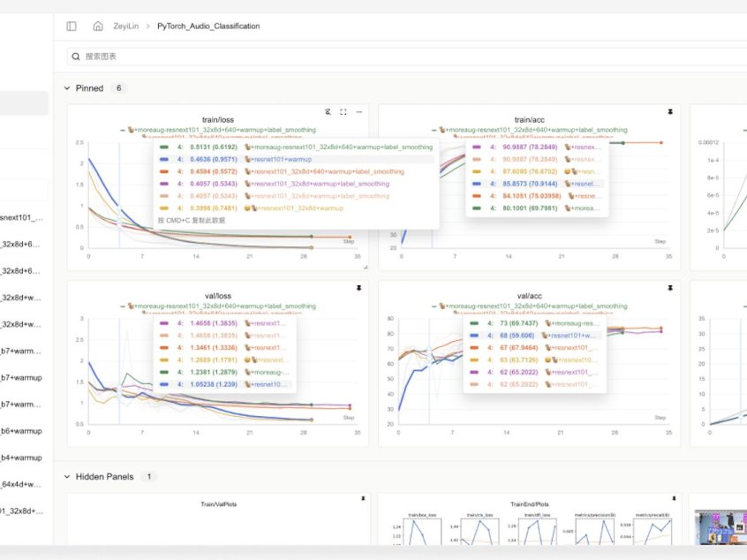This screenshot has height=560, width=747.
Task: Collapse the Hidden Panels section
Action: pos(67,477)
